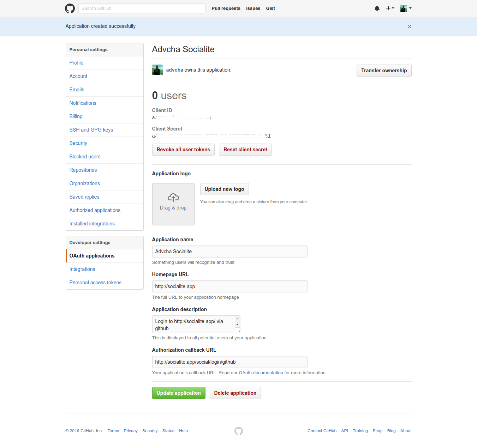Screen dimensions: 477x448
Task: Open the OAuth documentation link
Action: [x=261, y=373]
